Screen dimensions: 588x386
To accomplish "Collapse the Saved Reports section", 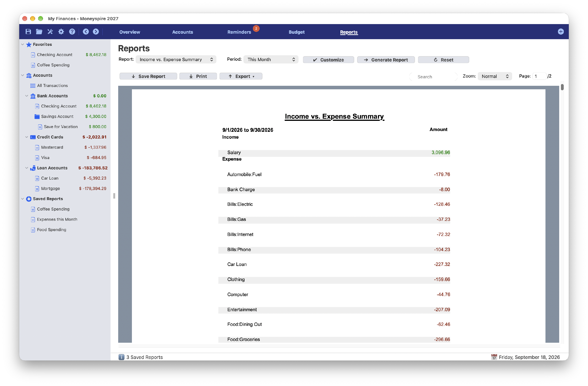I will [x=23, y=199].
